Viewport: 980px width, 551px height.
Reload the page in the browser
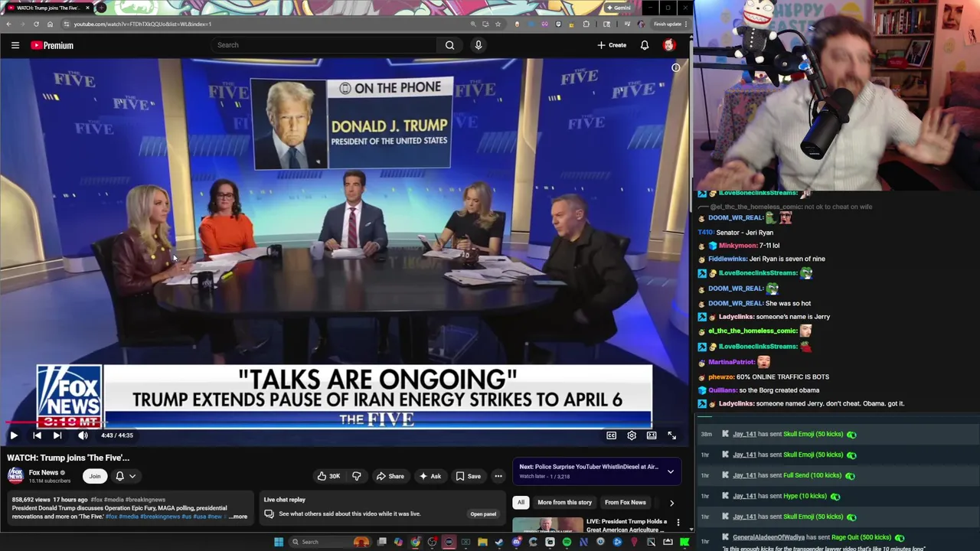[x=36, y=24]
